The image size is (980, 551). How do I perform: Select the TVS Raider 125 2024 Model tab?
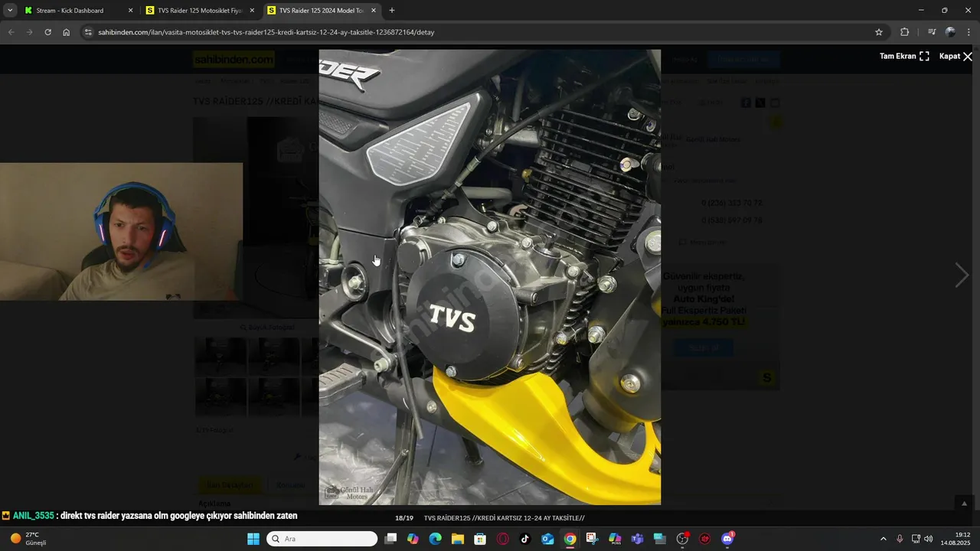tap(321, 11)
